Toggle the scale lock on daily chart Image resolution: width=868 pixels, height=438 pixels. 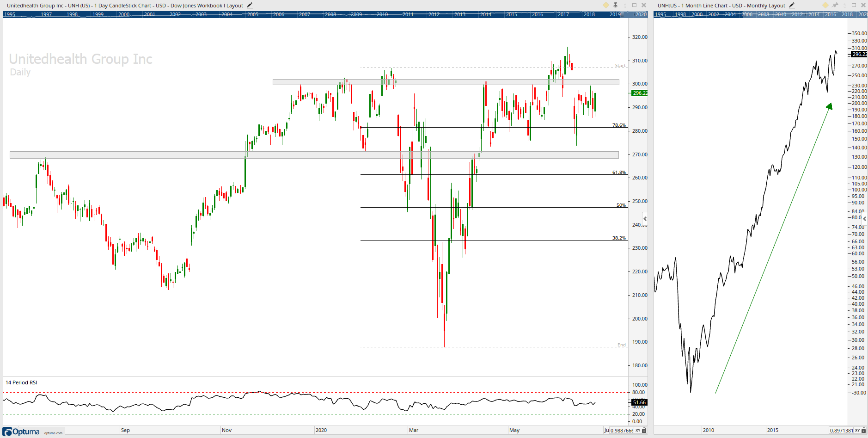tap(644, 431)
